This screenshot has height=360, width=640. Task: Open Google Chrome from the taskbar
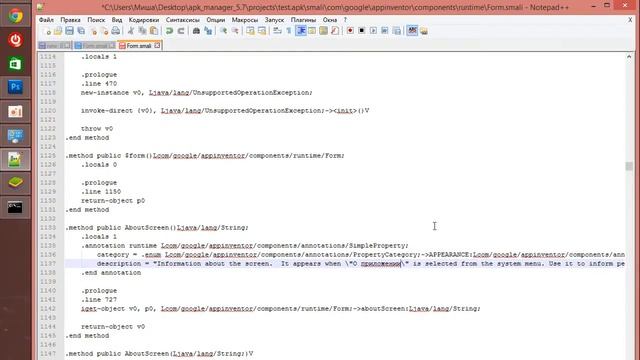(15, 16)
